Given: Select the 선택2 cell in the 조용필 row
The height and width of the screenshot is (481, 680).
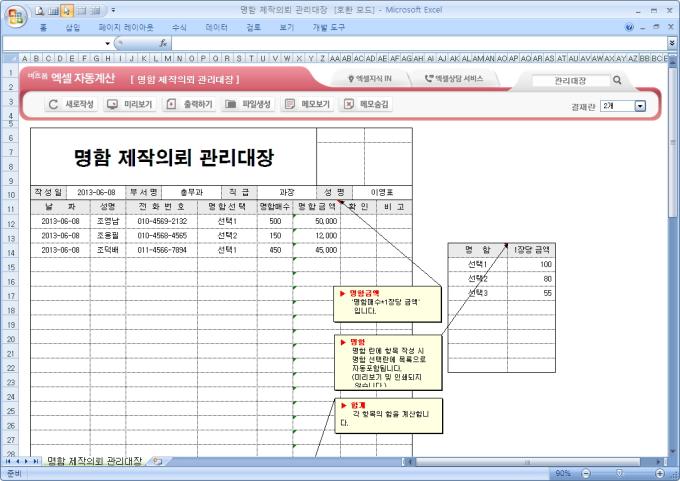Looking at the screenshot, I should [227, 236].
